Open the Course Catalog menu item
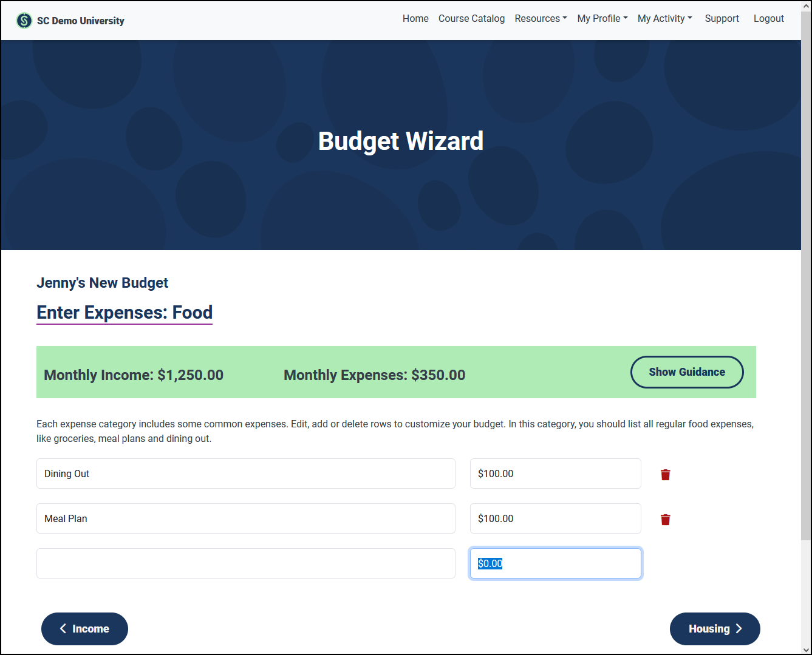 471,19
